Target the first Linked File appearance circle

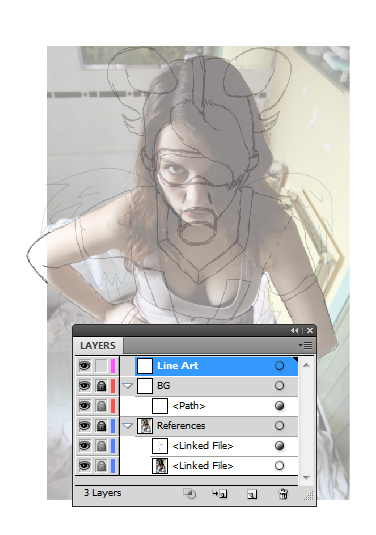[x=279, y=446]
